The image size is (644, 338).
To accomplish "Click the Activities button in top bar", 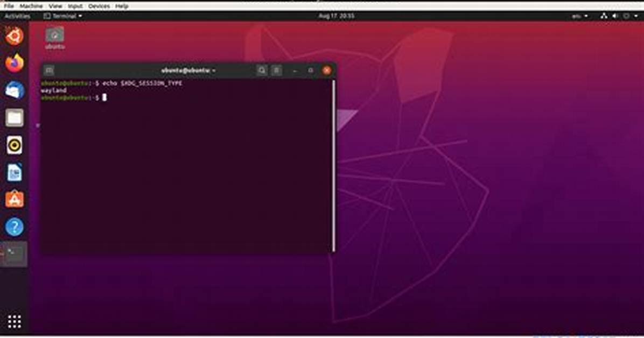I will (x=17, y=16).
